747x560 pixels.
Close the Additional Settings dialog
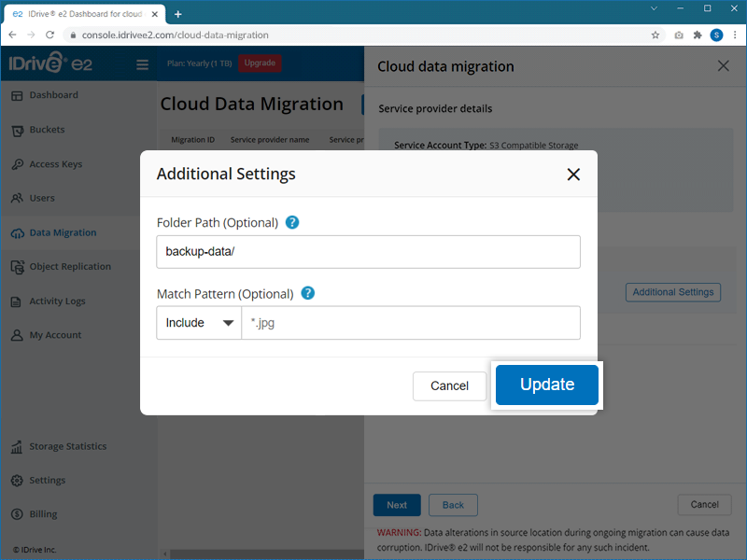click(573, 175)
